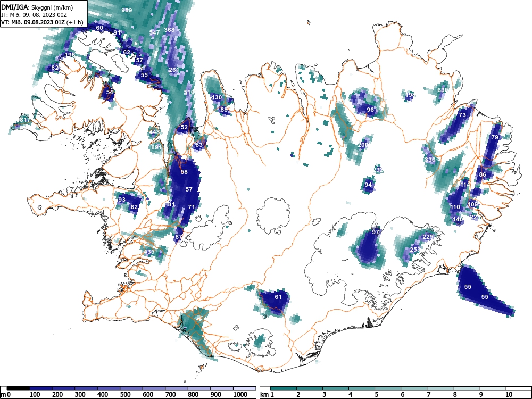The width and height of the screenshot is (532, 399).
Task: Click the visibility value '60' in the Westfjords
Action: point(99,28)
